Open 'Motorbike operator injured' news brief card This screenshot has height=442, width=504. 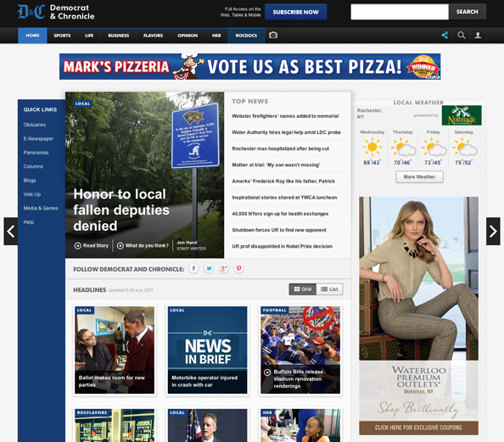207,350
